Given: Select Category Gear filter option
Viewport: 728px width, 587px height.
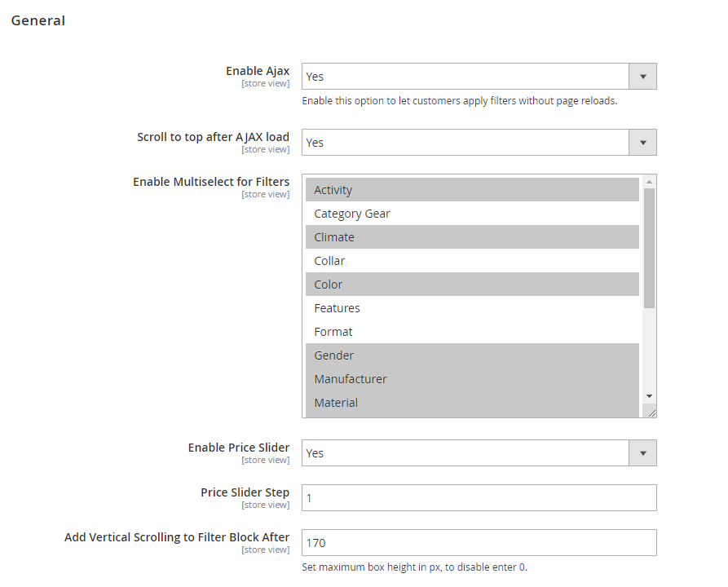Looking at the screenshot, I should click(472, 214).
